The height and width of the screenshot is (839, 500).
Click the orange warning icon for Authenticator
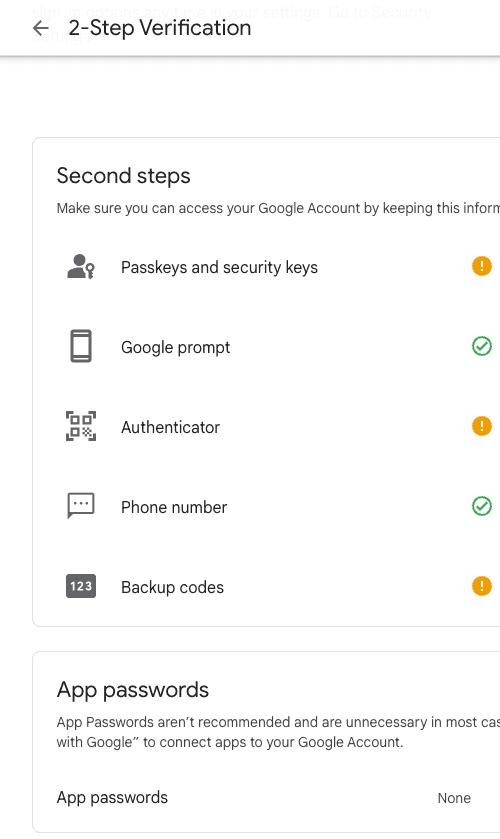[482, 426]
